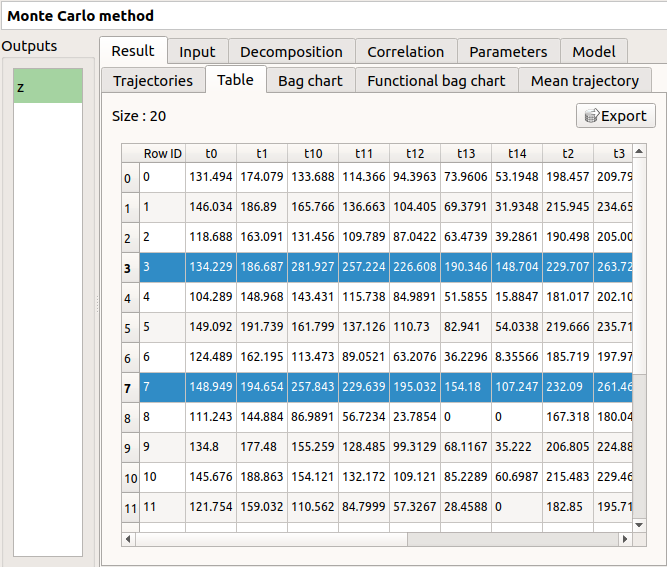View the Functional bag chart tab
667x567 pixels.
[x=437, y=81]
